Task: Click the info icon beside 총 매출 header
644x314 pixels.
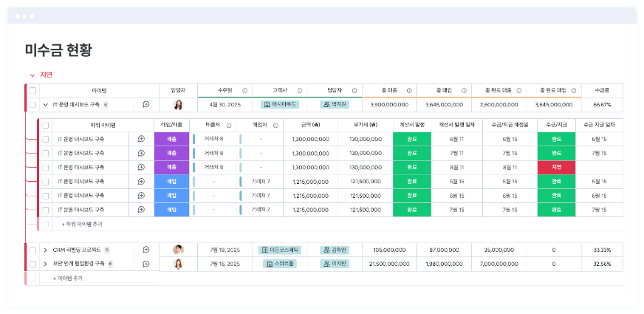Action: pos(408,90)
